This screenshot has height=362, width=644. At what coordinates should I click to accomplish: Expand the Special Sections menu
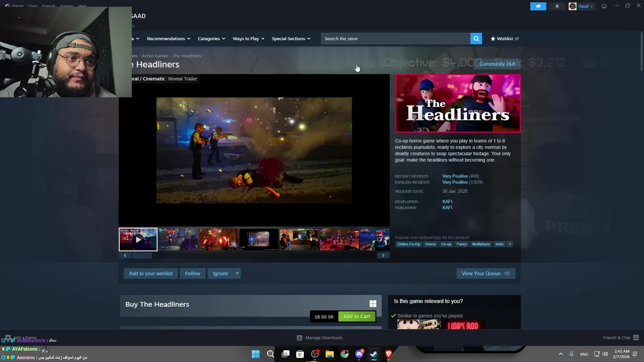(291, 39)
